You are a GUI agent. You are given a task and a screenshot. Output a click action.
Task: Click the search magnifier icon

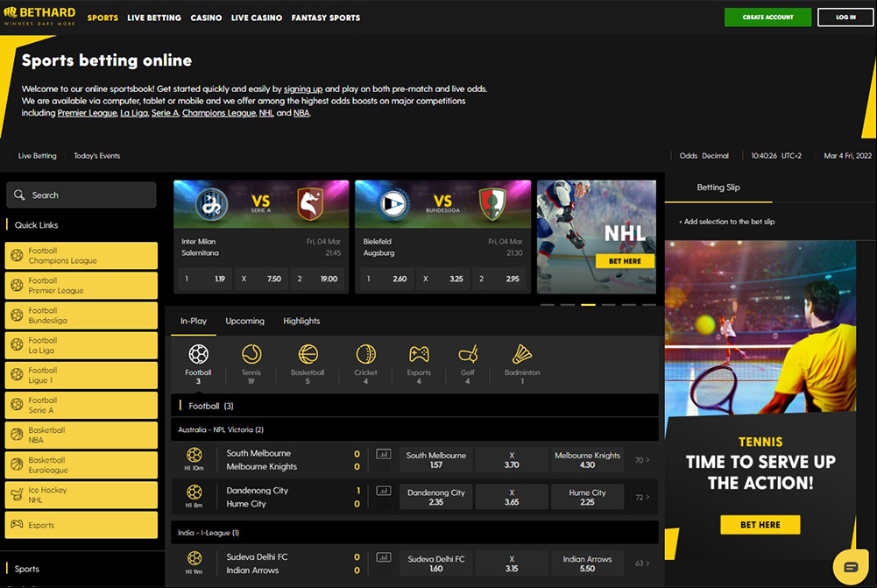tap(19, 195)
